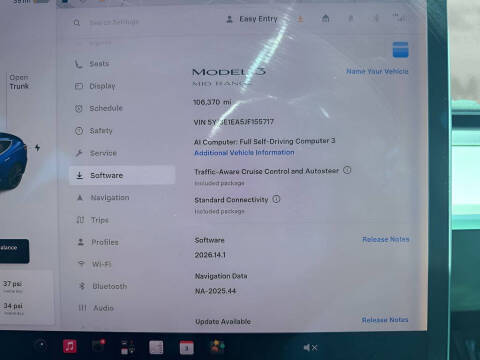Click navigation data NA-2025.44
The image size is (480, 360).
pos(215,291)
